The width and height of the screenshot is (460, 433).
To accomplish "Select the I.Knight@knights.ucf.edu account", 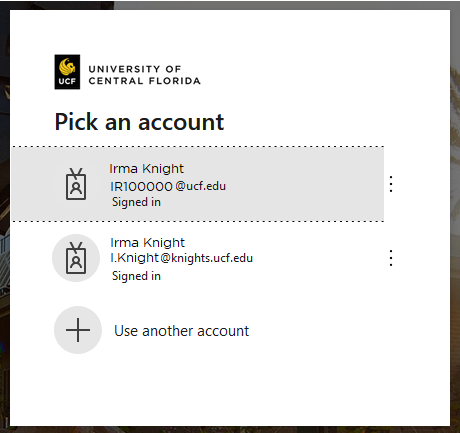I will tap(198, 258).
